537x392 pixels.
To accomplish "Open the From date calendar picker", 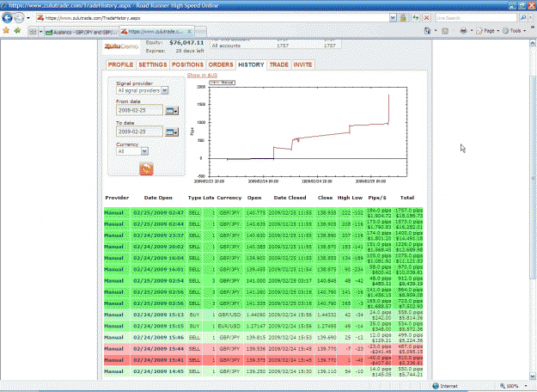I will click(172, 111).
